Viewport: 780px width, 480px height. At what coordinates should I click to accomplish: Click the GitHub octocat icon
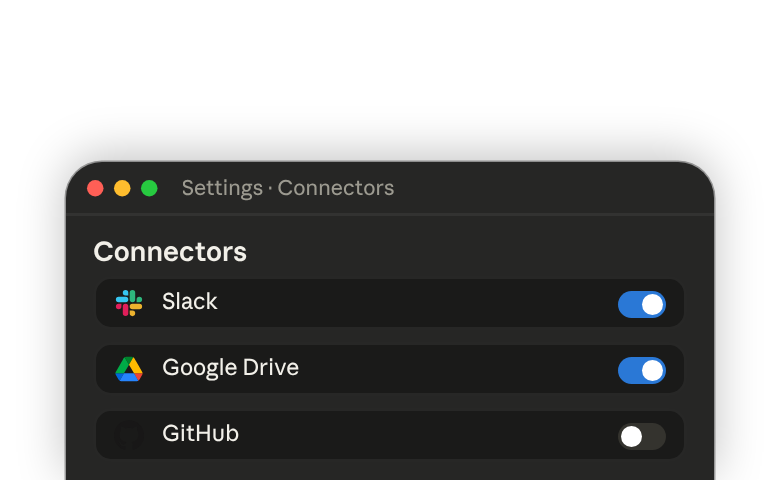[x=129, y=435]
